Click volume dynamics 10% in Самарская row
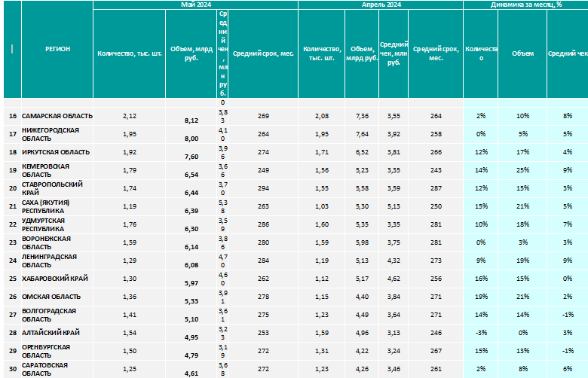The image size is (588, 378). [522, 116]
